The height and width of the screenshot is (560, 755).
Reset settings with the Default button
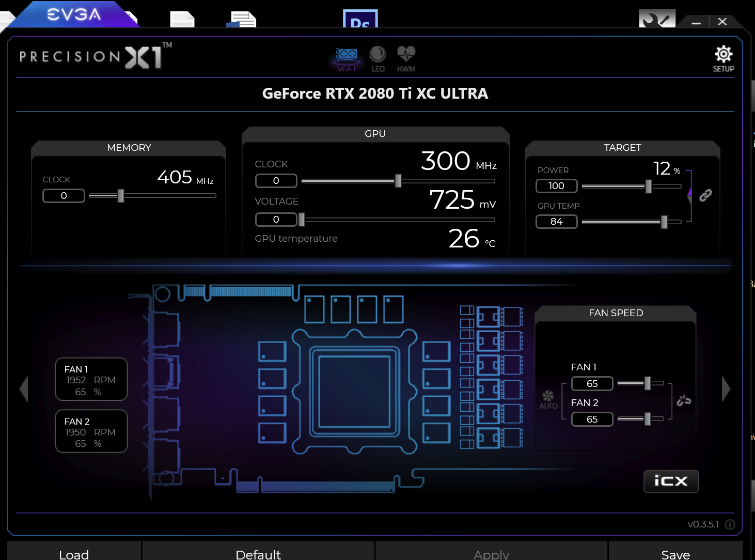pos(258,552)
